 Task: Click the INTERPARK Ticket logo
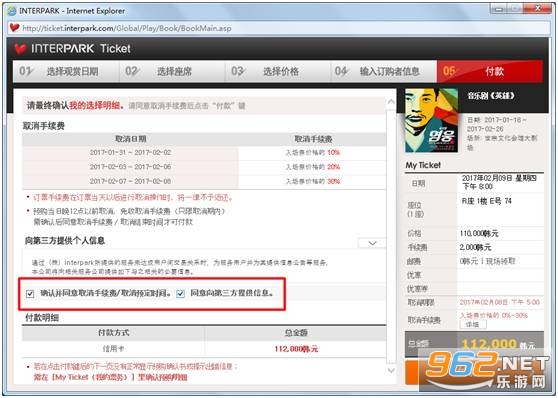coord(73,48)
